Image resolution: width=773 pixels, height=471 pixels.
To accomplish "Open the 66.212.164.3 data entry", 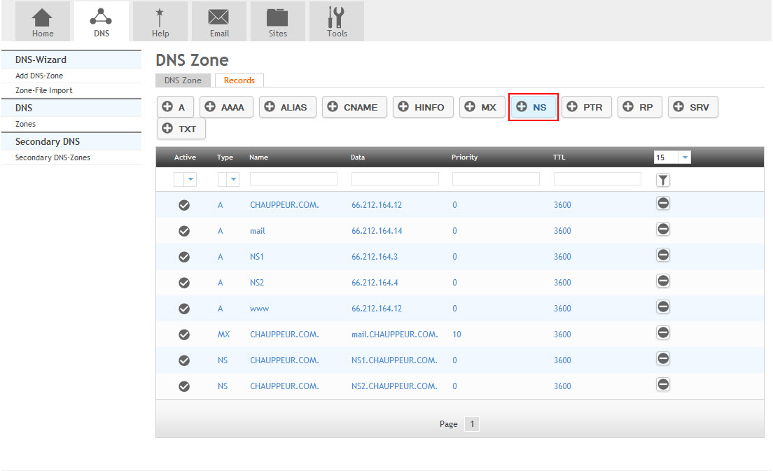I will tap(375, 257).
